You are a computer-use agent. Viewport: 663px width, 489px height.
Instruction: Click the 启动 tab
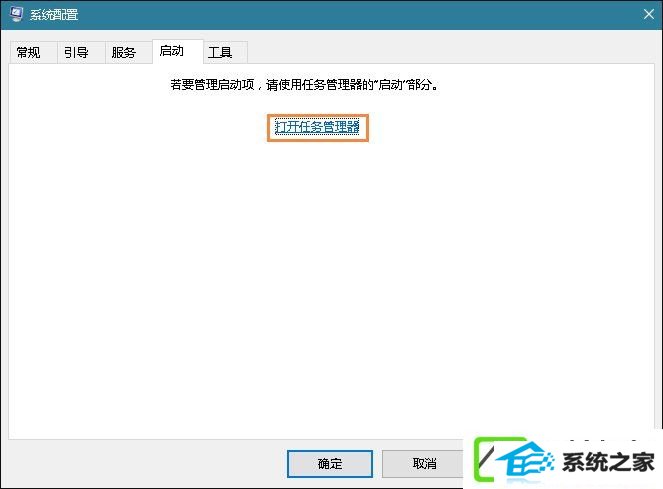pyautogui.click(x=178, y=51)
